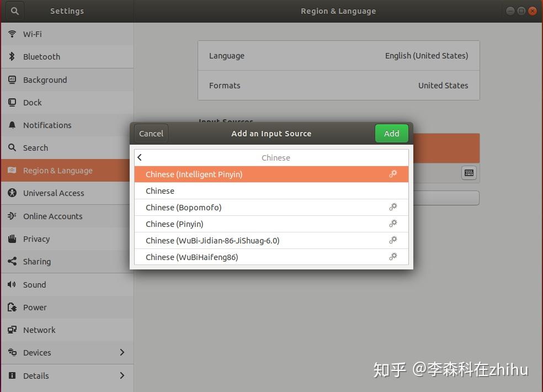
Task: Select Chinese (Intelligent Pinyin) input source
Action: point(271,174)
